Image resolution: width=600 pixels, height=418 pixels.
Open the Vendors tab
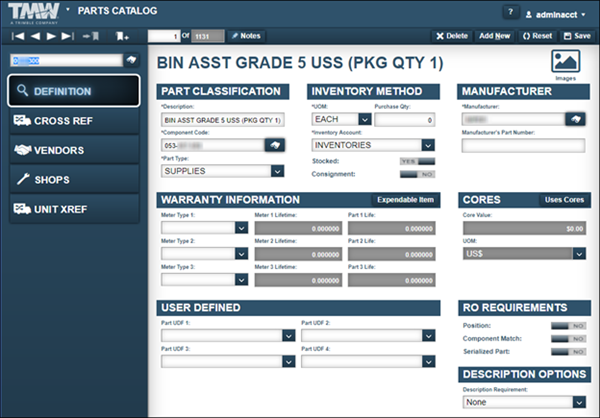[74, 150]
